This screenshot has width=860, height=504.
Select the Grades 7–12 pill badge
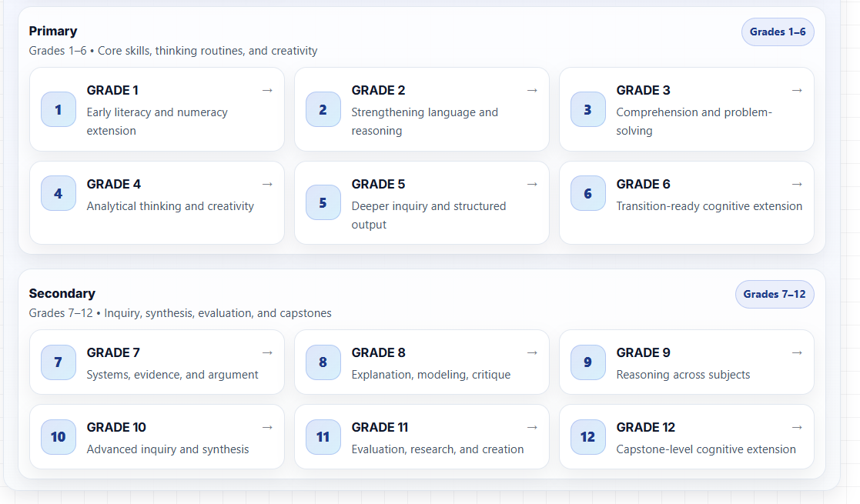[775, 295]
